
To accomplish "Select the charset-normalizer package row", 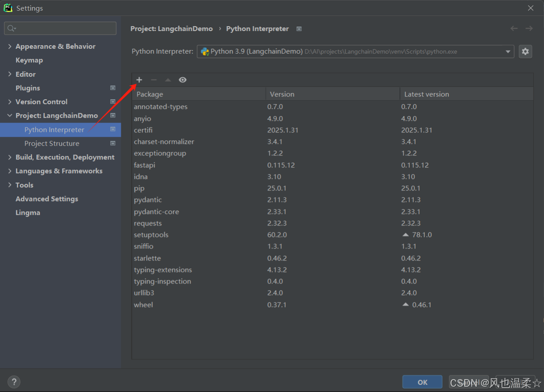I will click(333, 142).
